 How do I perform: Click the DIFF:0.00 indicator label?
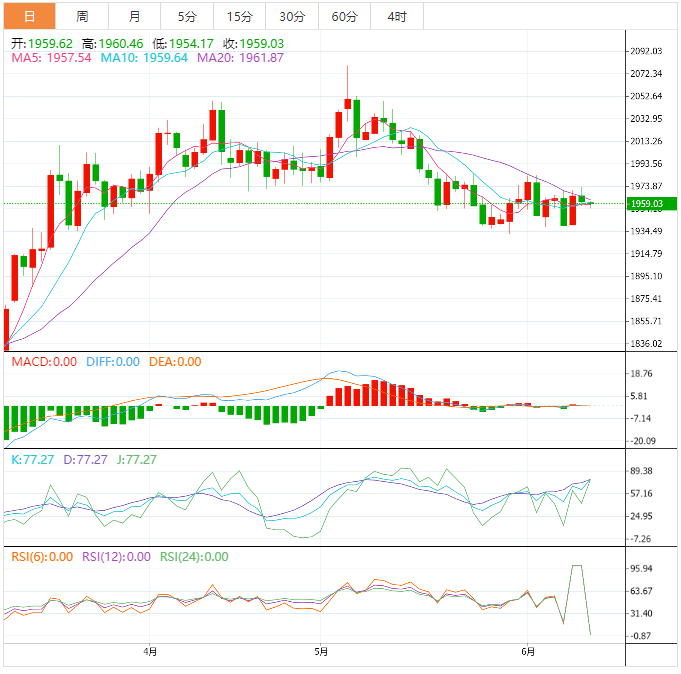click(x=113, y=362)
